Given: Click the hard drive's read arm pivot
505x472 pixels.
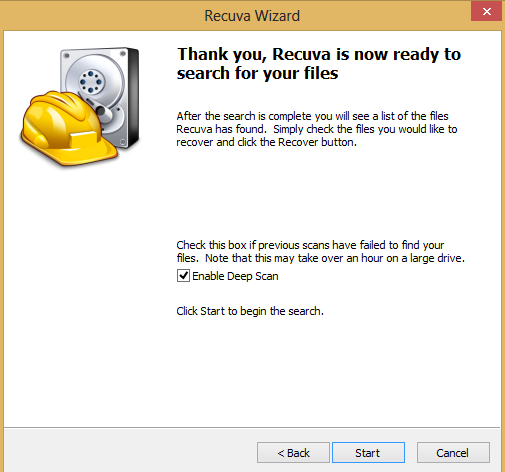Looking at the screenshot, I should coord(101,110).
